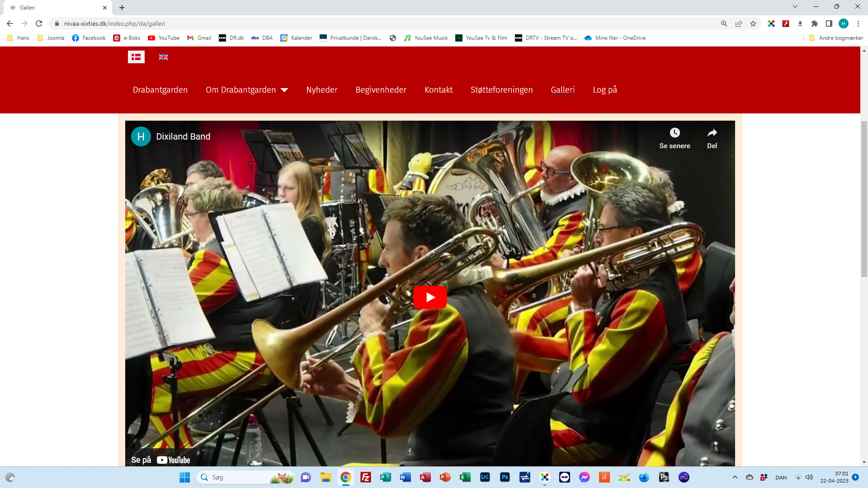Switch site to English via UK flag
Screen dimensions: 868x488
pos(163,57)
